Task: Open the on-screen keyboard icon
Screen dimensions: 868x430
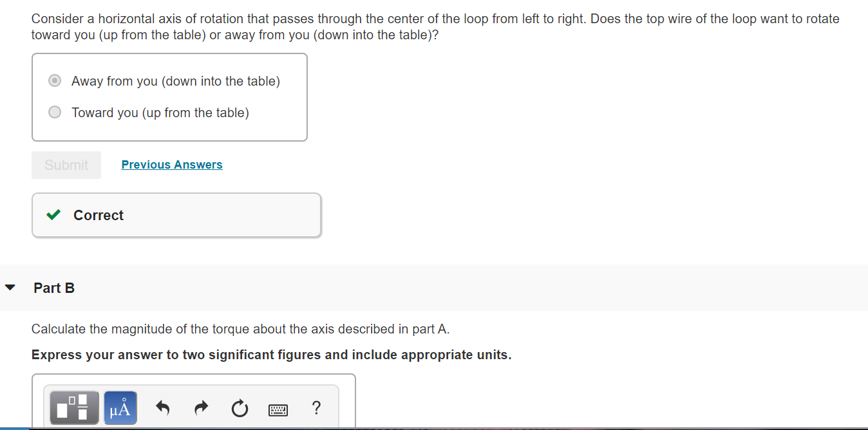Action: (x=278, y=408)
